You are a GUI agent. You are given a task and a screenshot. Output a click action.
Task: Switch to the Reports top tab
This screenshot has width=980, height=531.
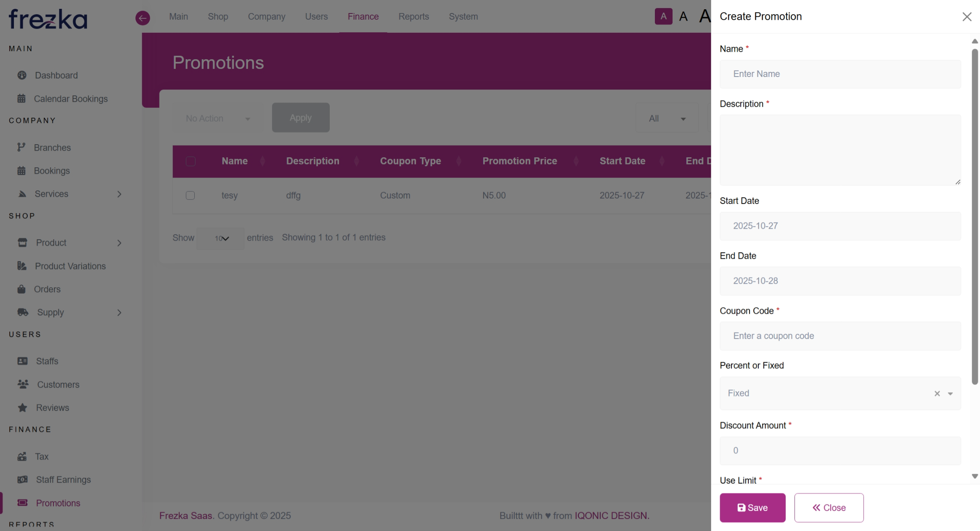tap(413, 16)
